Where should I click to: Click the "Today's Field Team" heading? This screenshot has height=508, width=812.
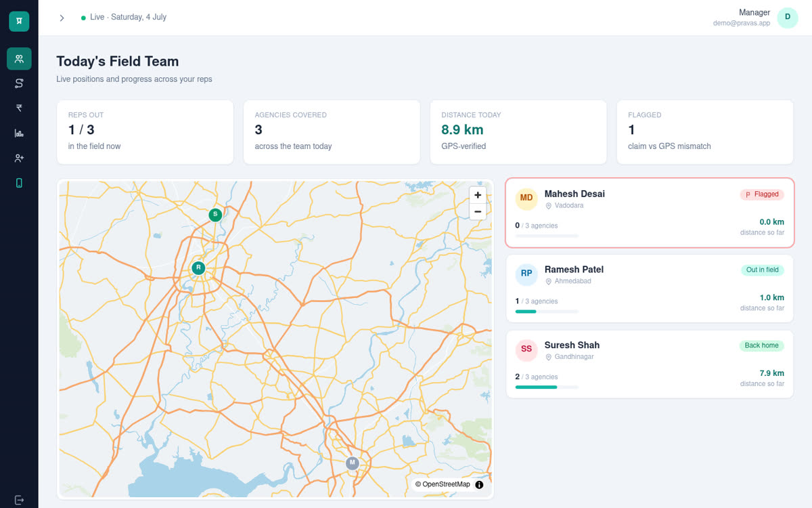pyautogui.click(x=118, y=62)
